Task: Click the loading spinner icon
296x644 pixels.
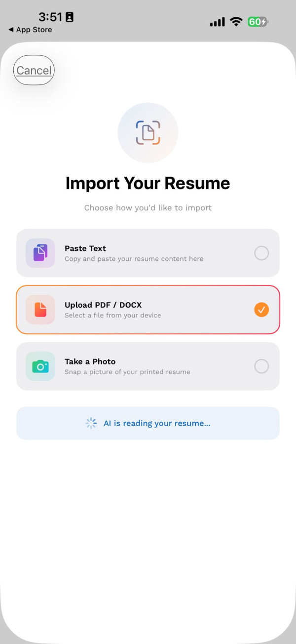Action: 91,423
